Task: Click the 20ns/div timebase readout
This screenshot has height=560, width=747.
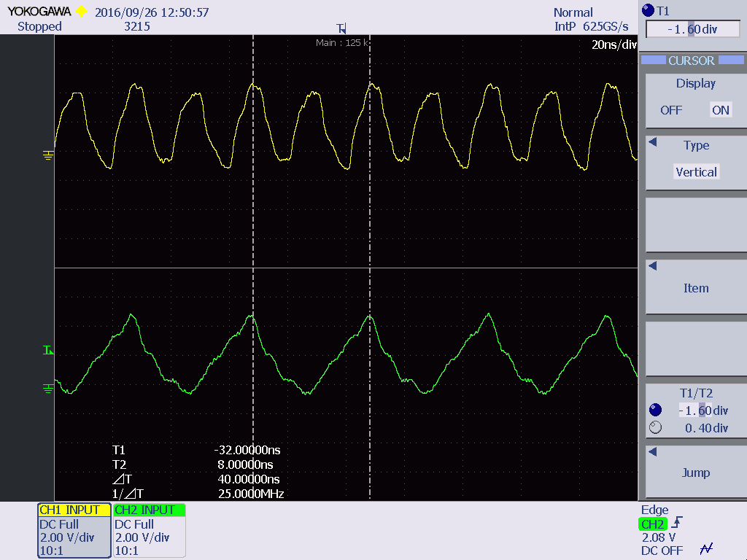Action: [x=614, y=44]
